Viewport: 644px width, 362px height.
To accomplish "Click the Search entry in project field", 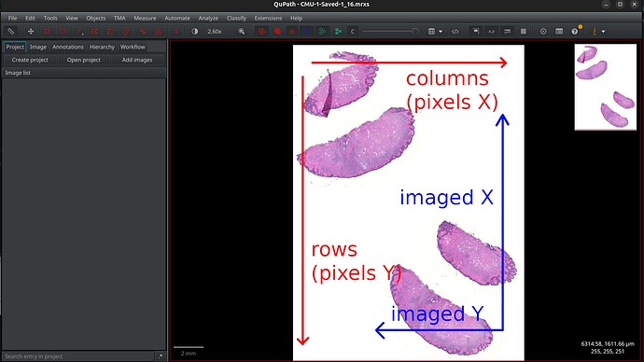I will pyautogui.click(x=78, y=356).
